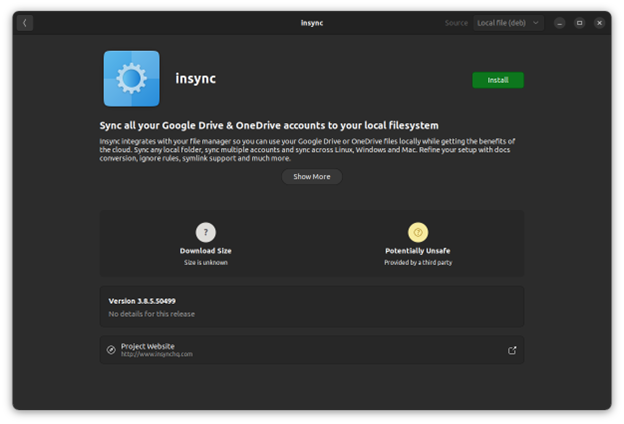Click the 'Size is unknown' label
This screenshot has height=424, width=624.
[206, 262]
